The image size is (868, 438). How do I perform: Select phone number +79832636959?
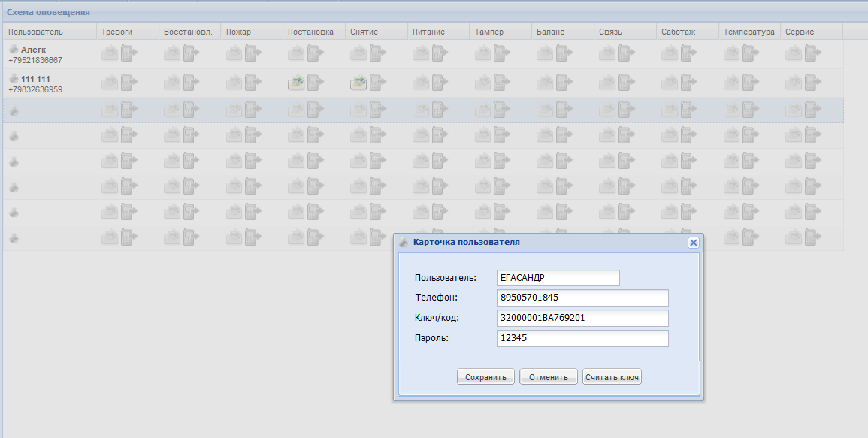click(x=35, y=89)
